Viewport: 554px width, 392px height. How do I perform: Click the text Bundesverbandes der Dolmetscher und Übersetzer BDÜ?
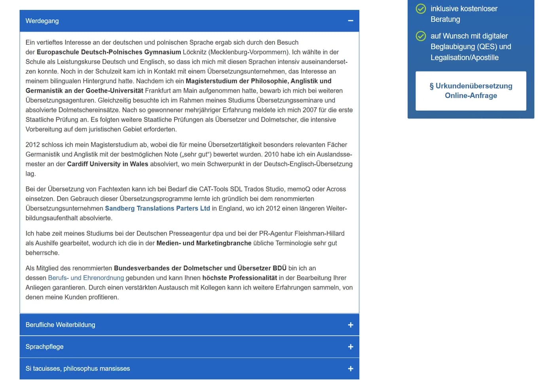(200, 268)
